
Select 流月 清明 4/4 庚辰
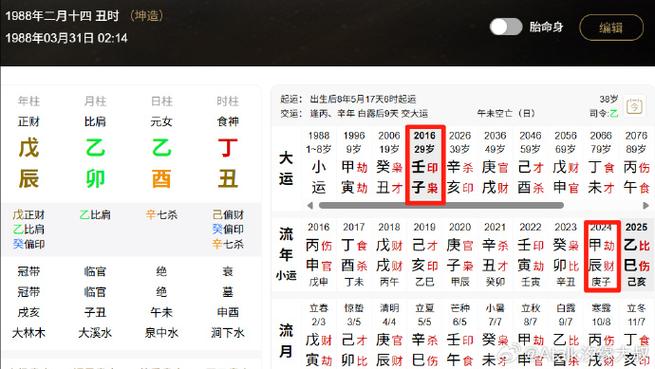[389, 336]
